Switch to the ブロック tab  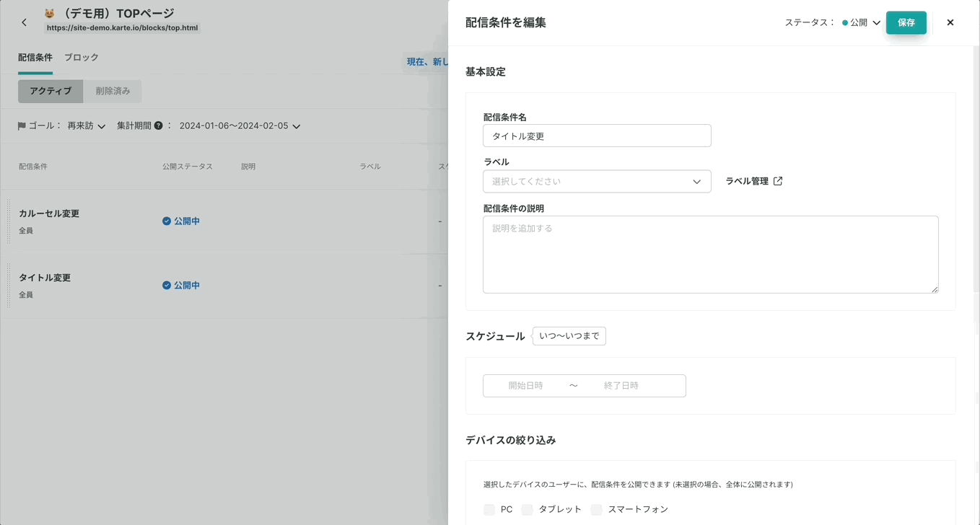click(82, 58)
